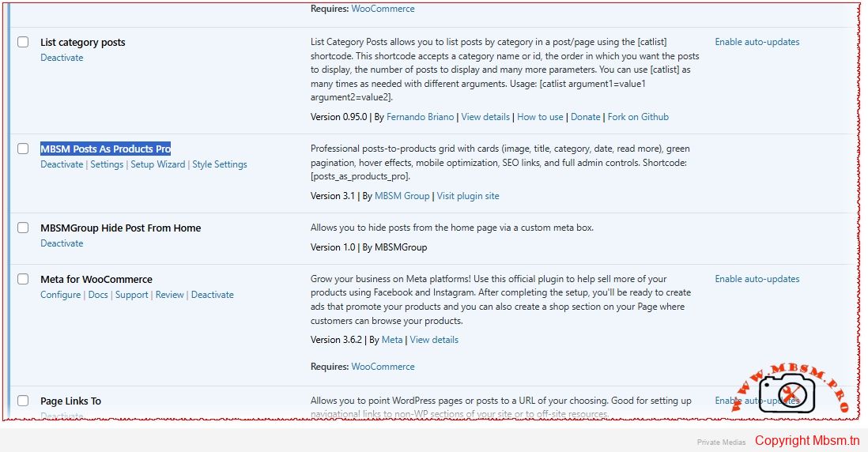This screenshot has width=868, height=452.
Task: Open the Copyright Mbsm.tn link
Action: pyautogui.click(x=807, y=440)
